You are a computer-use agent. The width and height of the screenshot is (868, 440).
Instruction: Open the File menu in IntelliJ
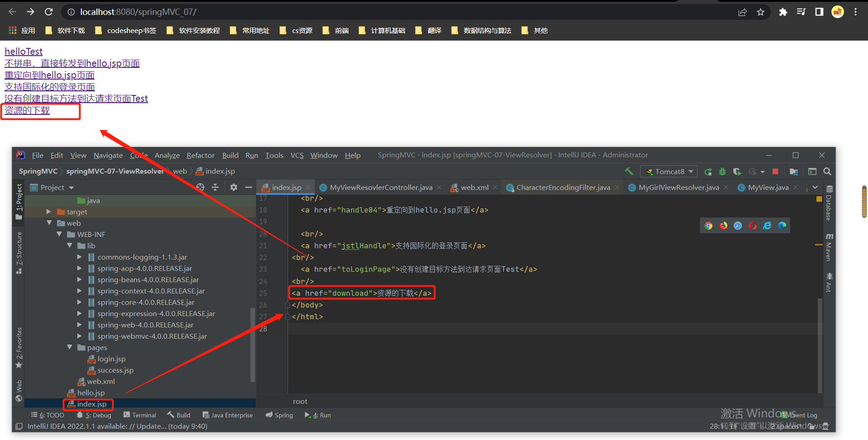38,155
